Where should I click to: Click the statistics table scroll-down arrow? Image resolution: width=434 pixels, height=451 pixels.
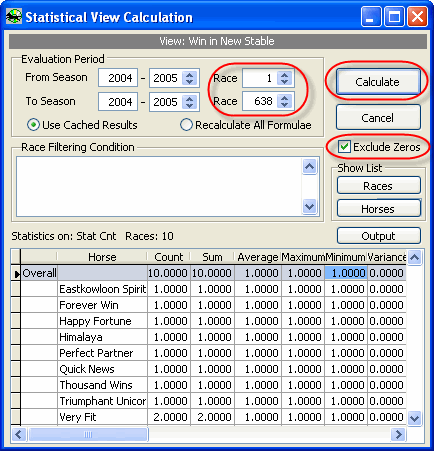[415, 418]
